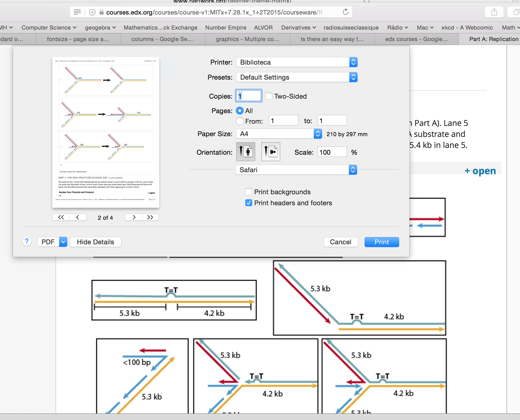Uncheck Print headers and footers
The height and width of the screenshot is (420, 520).
(249, 203)
